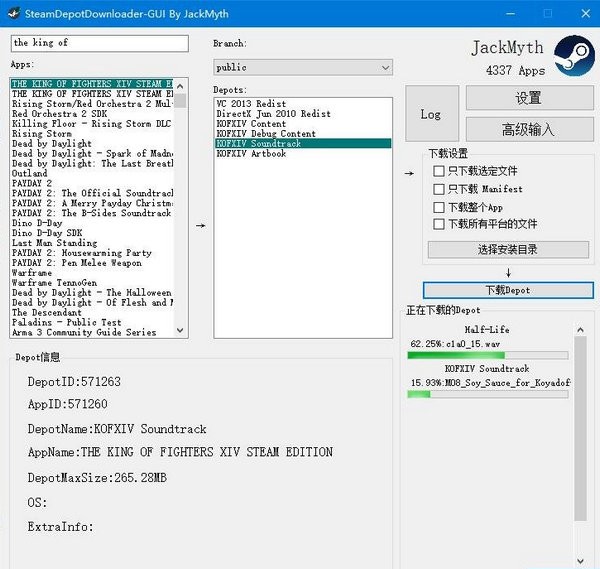Click 选择安装目录 to choose folder

click(x=507, y=249)
